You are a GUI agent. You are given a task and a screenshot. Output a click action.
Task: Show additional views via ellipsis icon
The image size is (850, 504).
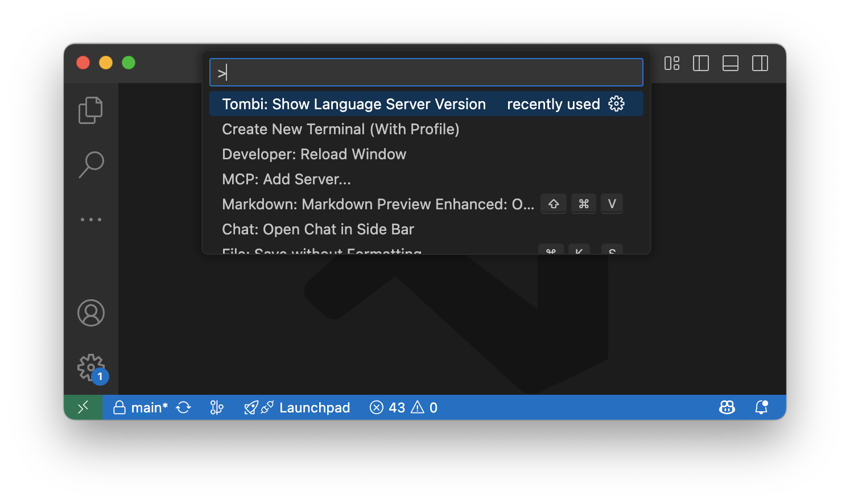click(x=90, y=219)
